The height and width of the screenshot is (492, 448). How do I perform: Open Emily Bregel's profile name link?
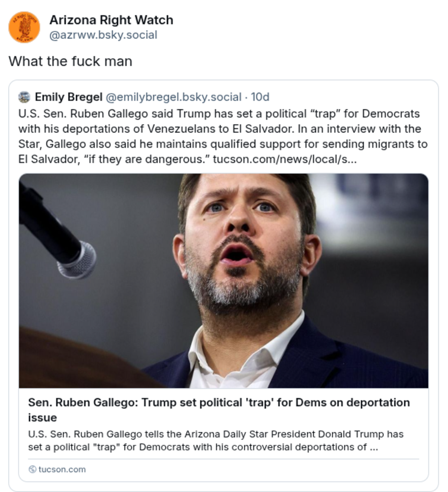point(68,97)
